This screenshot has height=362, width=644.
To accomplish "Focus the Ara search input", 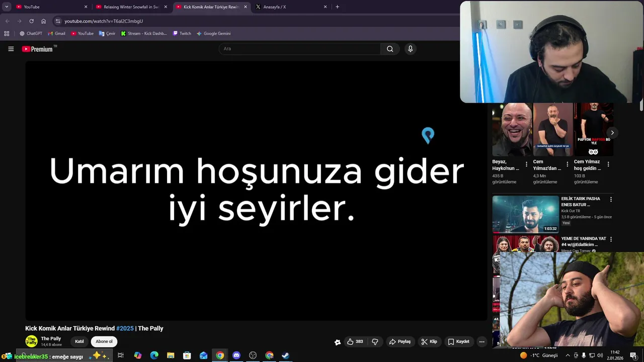I will (x=300, y=49).
